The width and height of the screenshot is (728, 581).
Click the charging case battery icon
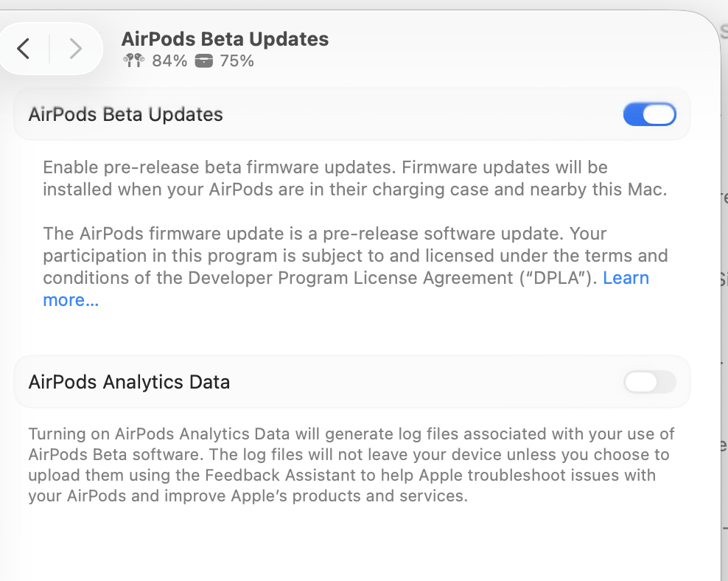(204, 61)
